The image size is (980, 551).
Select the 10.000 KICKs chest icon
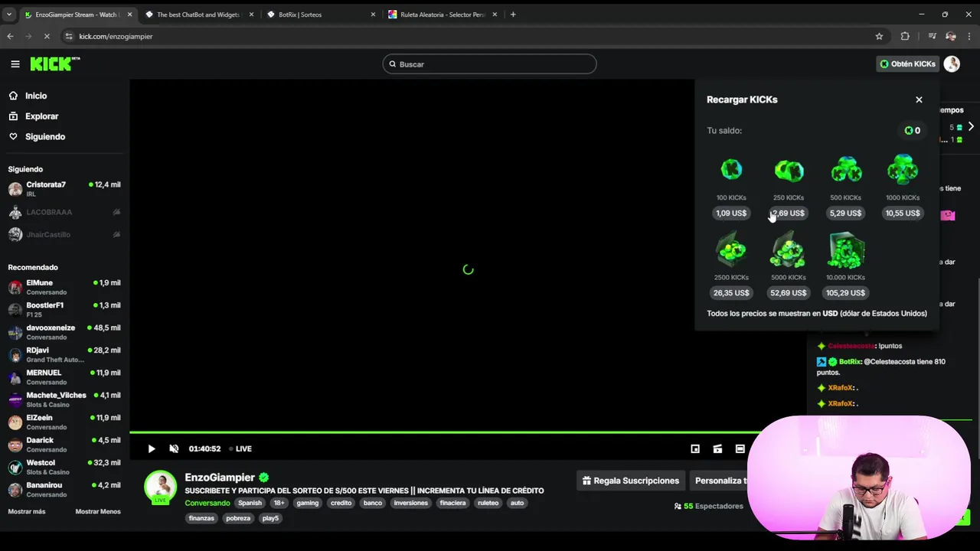pos(845,250)
